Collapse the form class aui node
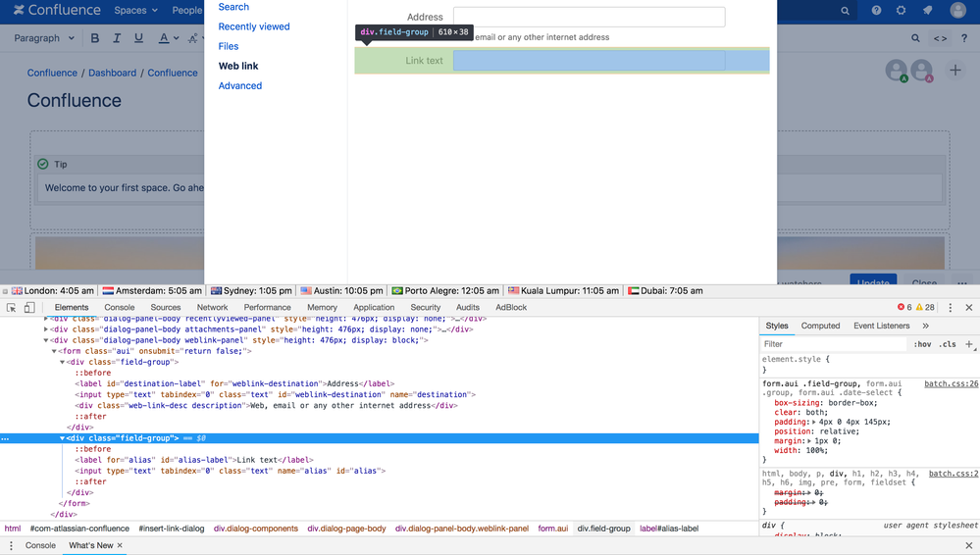Viewport: 980px width, 555px height. point(54,351)
